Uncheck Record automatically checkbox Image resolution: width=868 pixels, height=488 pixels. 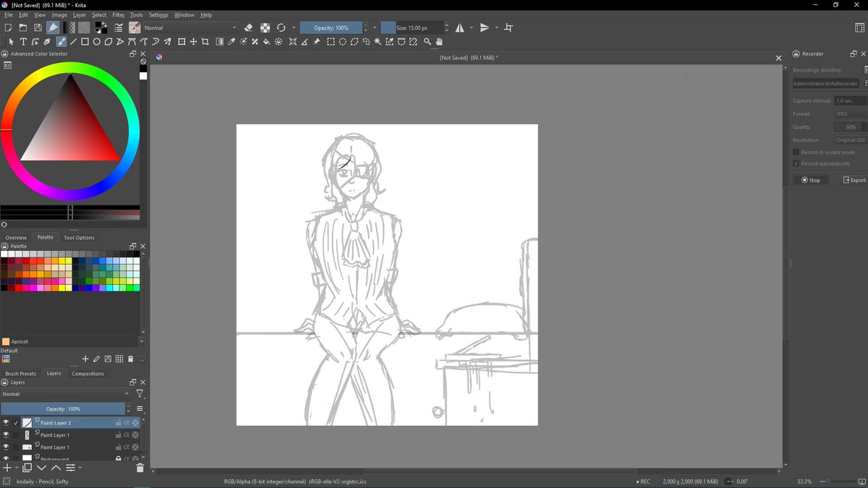tap(796, 163)
